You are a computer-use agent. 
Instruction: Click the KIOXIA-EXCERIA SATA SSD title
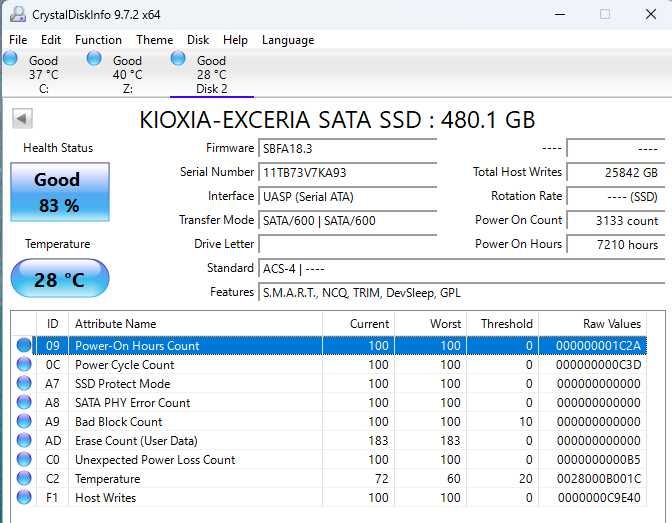(x=337, y=120)
